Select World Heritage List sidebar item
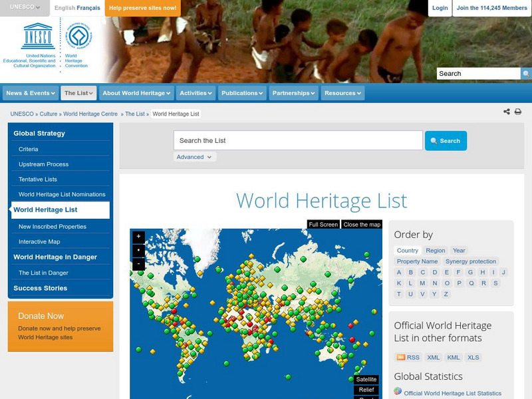Viewport: 532px width, 399px height. tap(61, 210)
